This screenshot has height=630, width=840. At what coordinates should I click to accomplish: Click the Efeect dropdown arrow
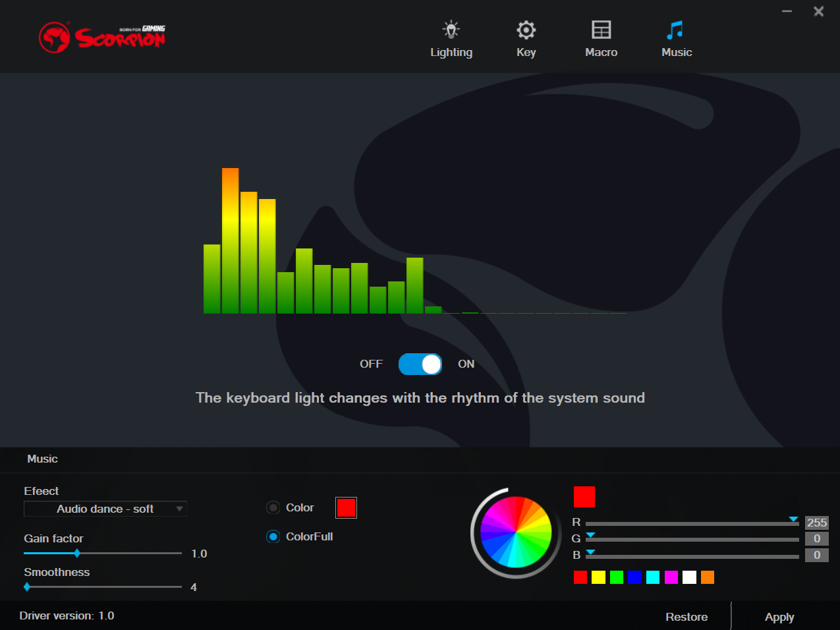pos(179,509)
